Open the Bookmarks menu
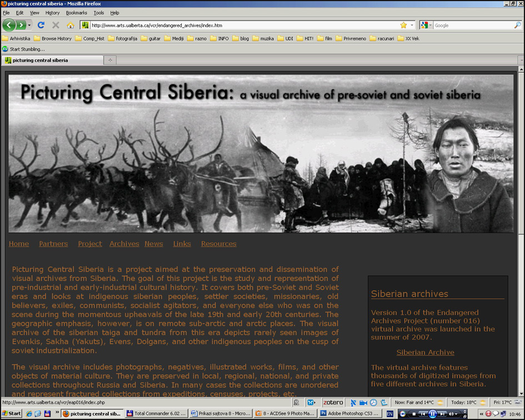This screenshot has height=420, width=525. point(76,13)
